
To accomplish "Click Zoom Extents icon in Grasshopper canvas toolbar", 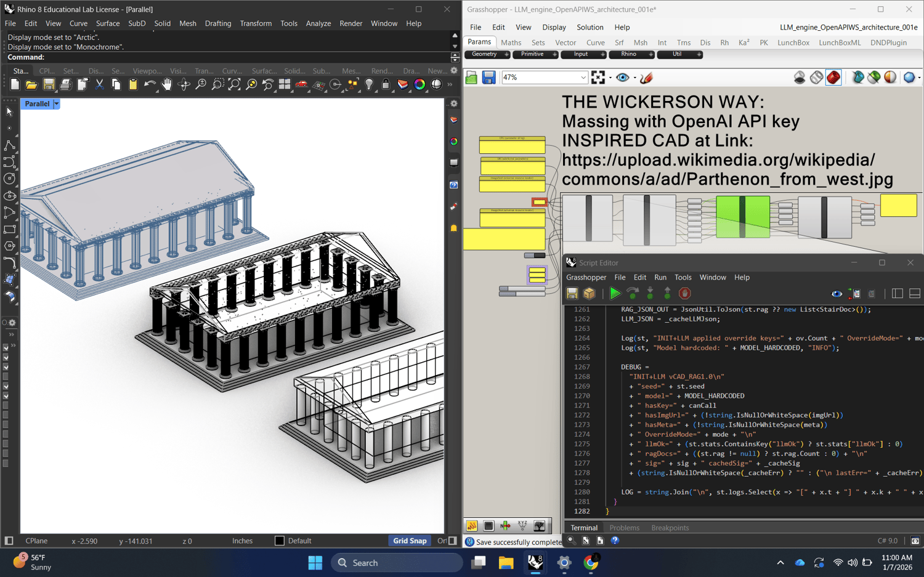I will [x=598, y=78].
